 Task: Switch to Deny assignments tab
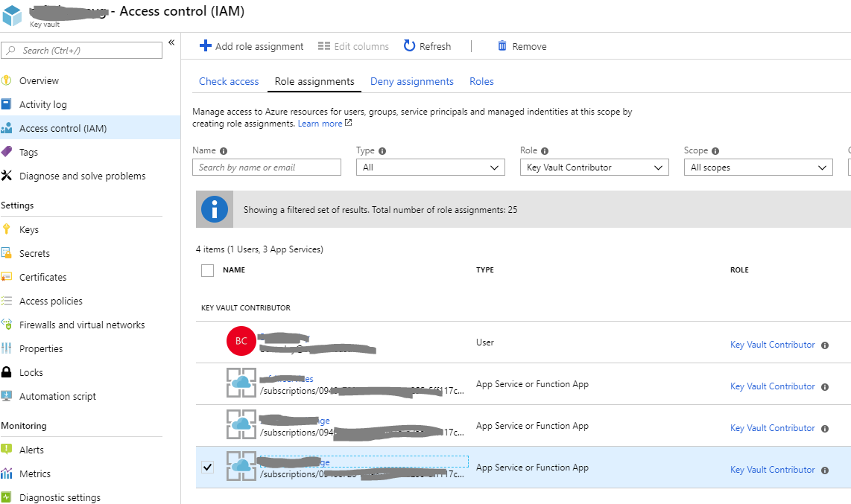[412, 81]
